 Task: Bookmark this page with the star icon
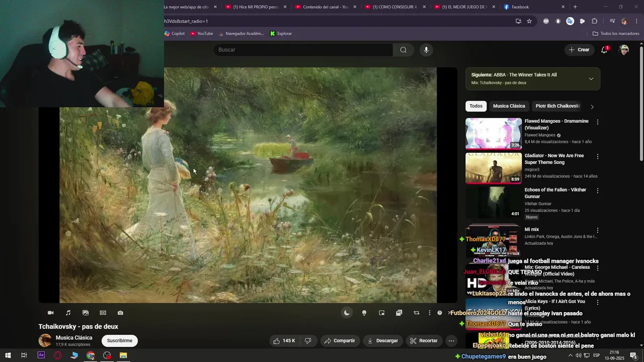pos(529,21)
